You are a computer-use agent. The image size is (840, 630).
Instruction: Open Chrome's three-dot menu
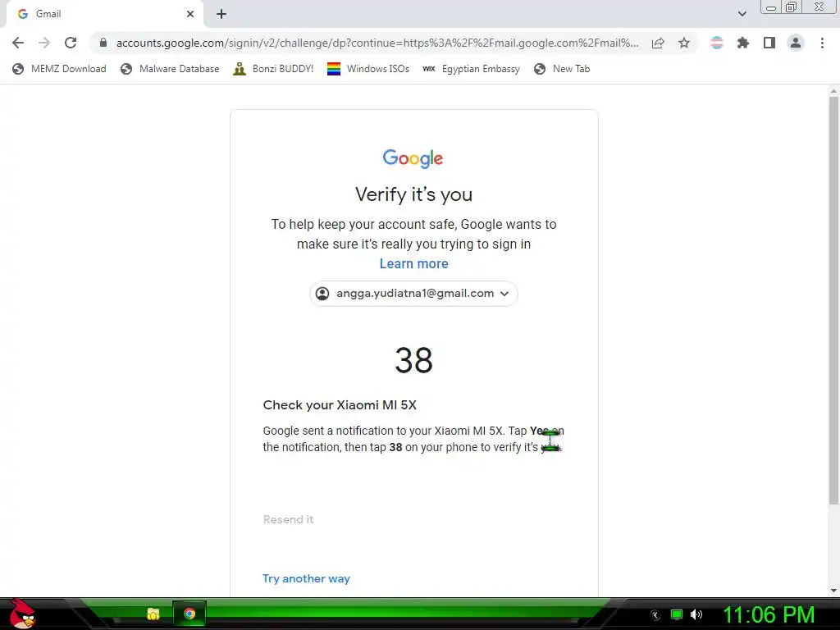pyautogui.click(x=822, y=43)
